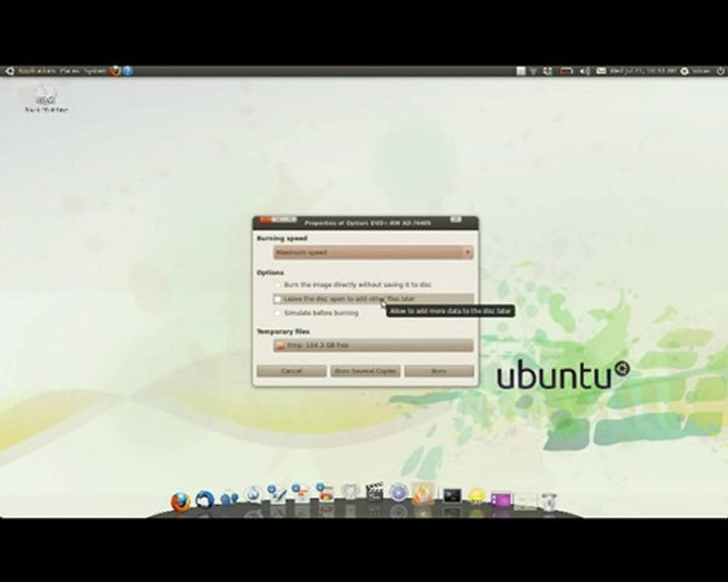728x582 pixels.
Task: Click the Burn Several Copies button
Action: [x=366, y=371]
